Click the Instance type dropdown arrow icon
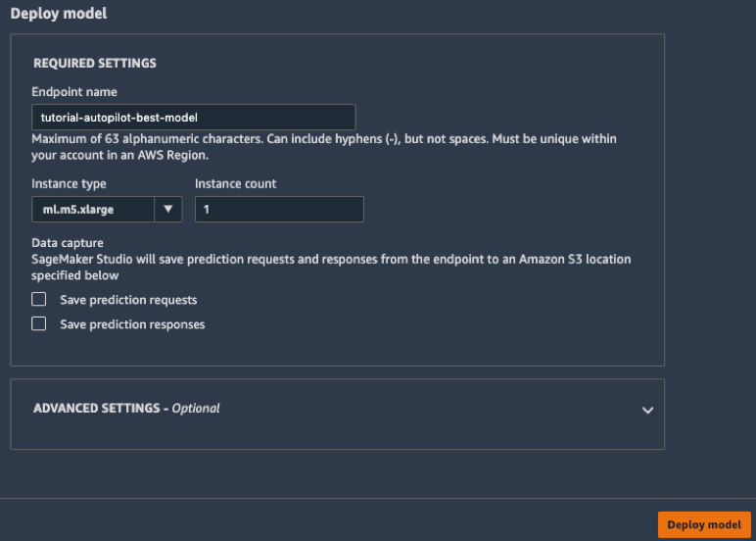The height and width of the screenshot is (541, 756). coord(167,209)
